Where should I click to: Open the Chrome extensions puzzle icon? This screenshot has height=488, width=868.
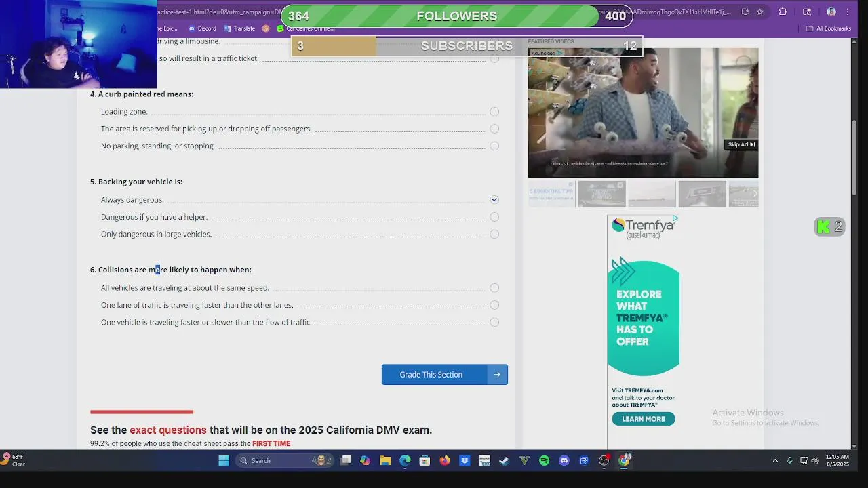tap(783, 12)
